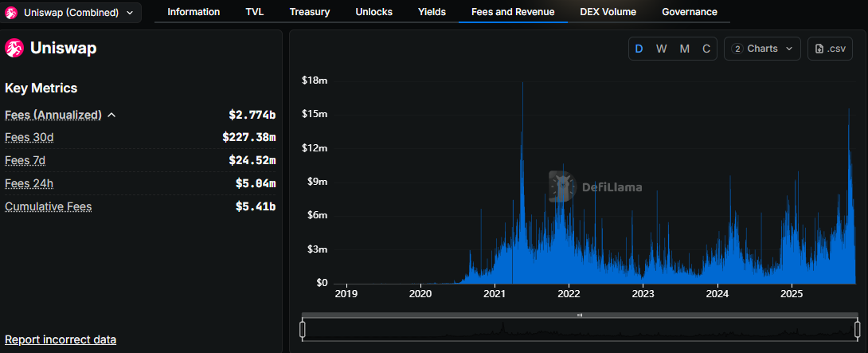
Task: Click the Uniswap icon in protocol selector
Action: pyautogui.click(x=12, y=13)
